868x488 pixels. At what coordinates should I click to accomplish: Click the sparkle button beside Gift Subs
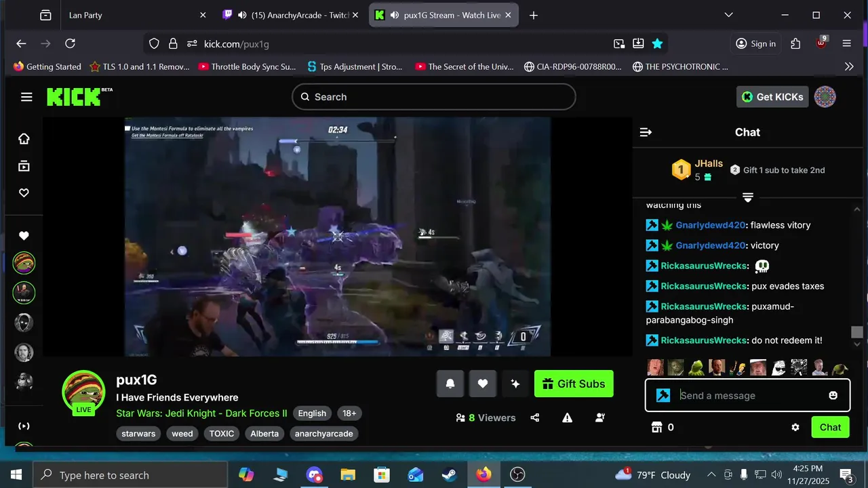click(515, 384)
